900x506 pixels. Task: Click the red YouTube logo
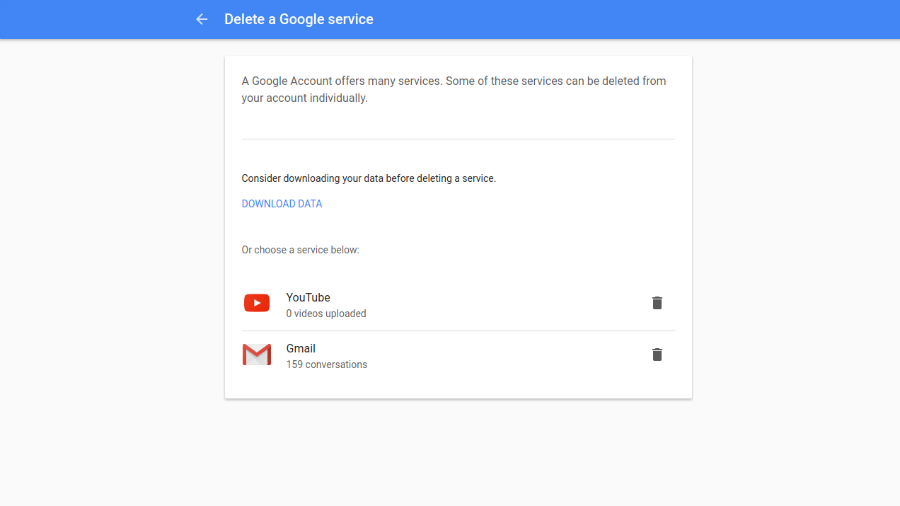(x=257, y=303)
